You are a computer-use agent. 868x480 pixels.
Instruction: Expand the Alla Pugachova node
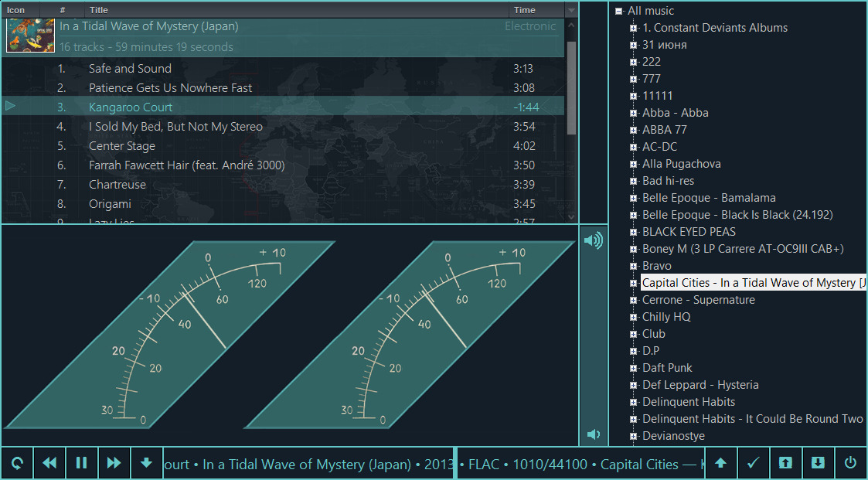(633, 165)
